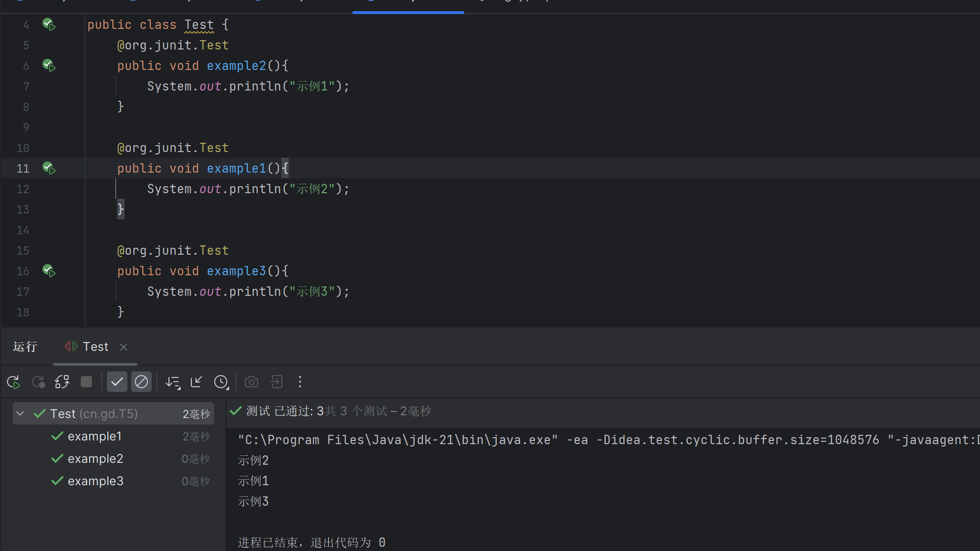980x551 pixels.
Task: Click the run gutter icon for example2 method
Action: [x=49, y=65]
